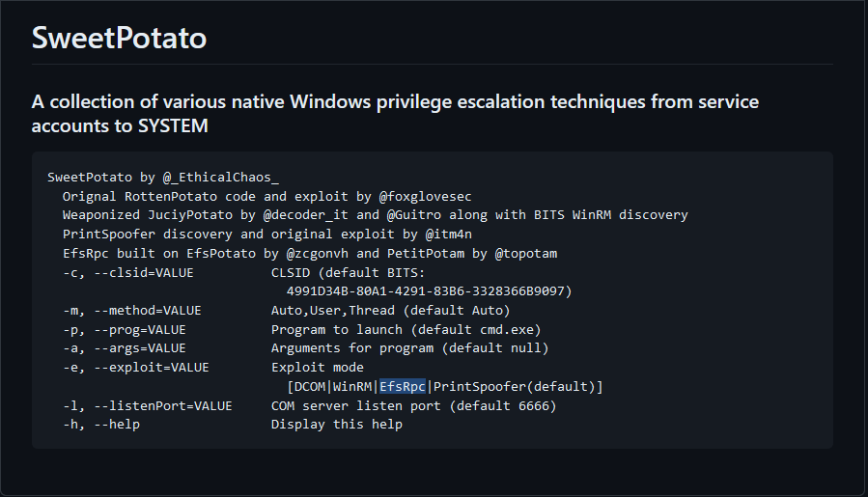Click the --help option text
This screenshot has width=868, height=497.
coord(117,425)
